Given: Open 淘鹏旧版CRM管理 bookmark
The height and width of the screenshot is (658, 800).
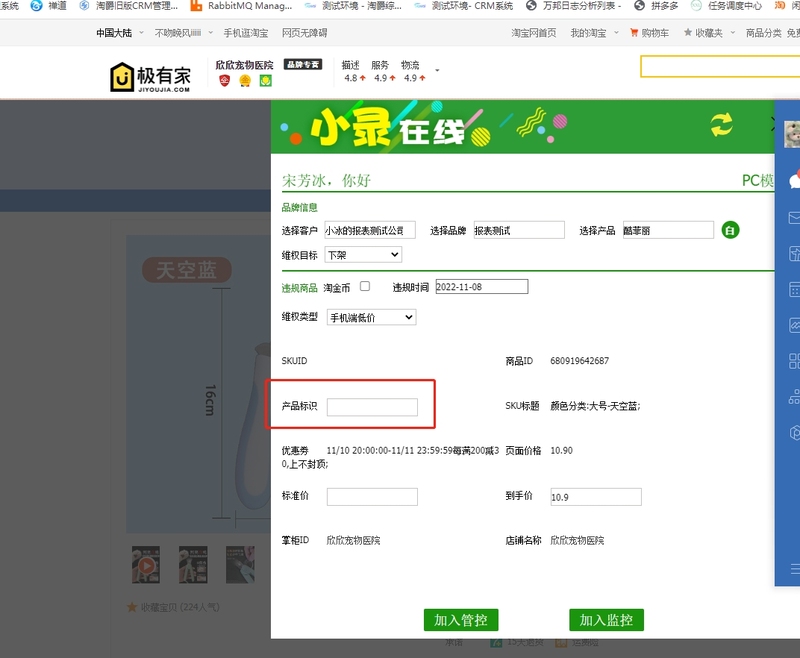Looking at the screenshot, I should [129, 6].
